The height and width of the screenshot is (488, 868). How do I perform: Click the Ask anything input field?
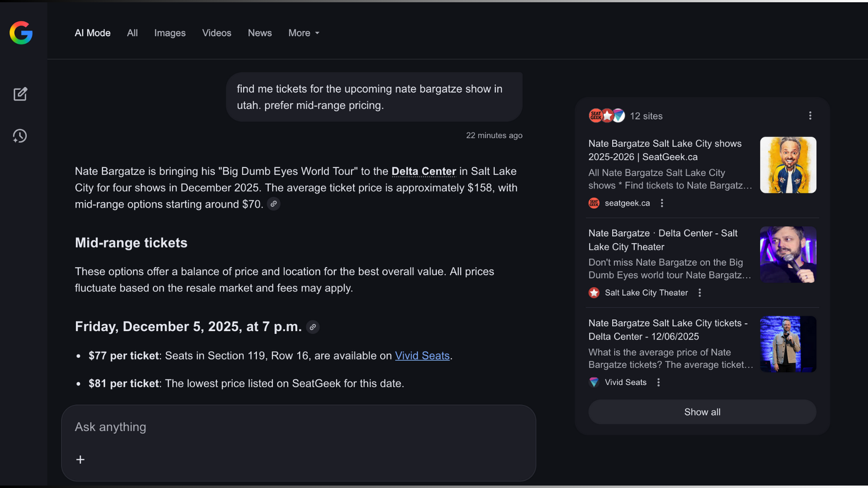(x=298, y=427)
